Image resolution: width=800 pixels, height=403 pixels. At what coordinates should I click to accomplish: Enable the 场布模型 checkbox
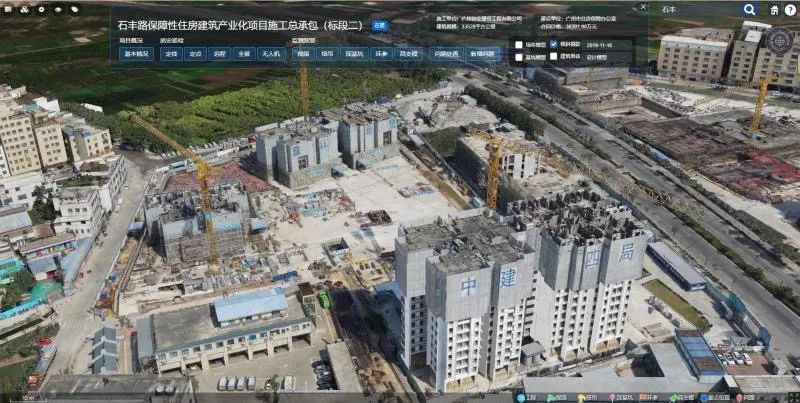pos(517,44)
